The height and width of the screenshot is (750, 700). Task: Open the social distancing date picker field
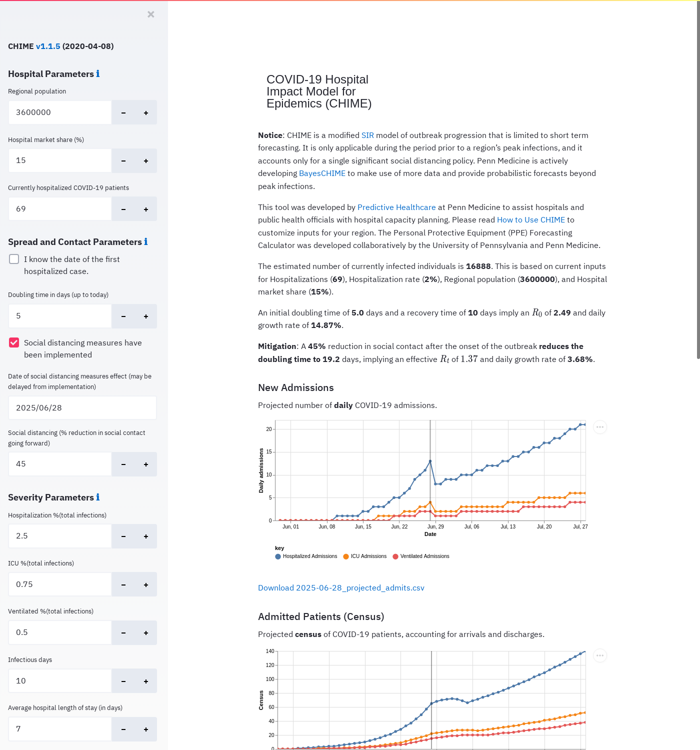[82, 408]
